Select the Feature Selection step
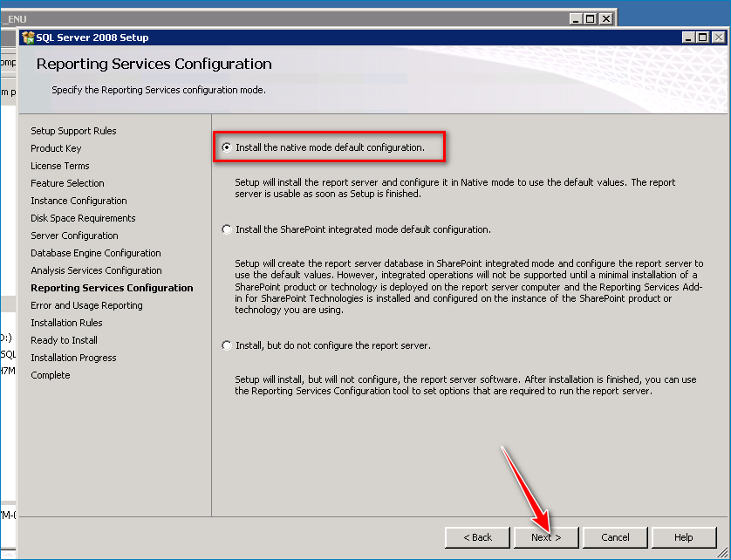 [x=67, y=183]
